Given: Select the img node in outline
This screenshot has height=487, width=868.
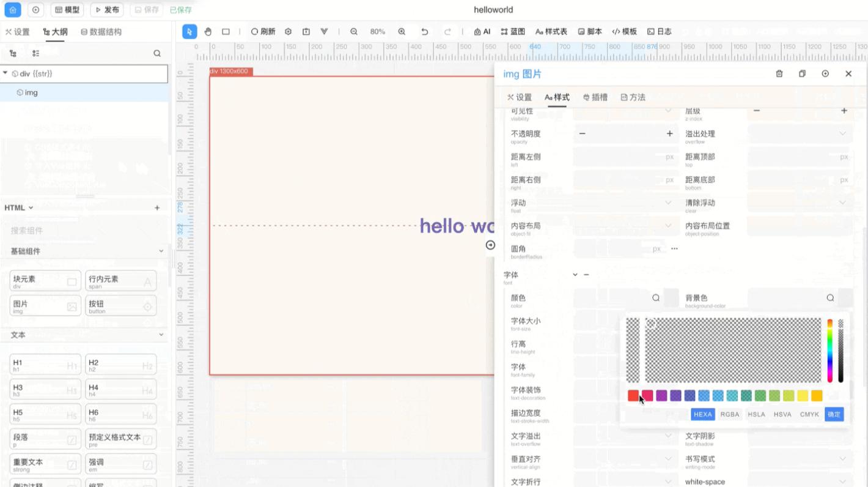Looking at the screenshot, I should click(x=84, y=92).
